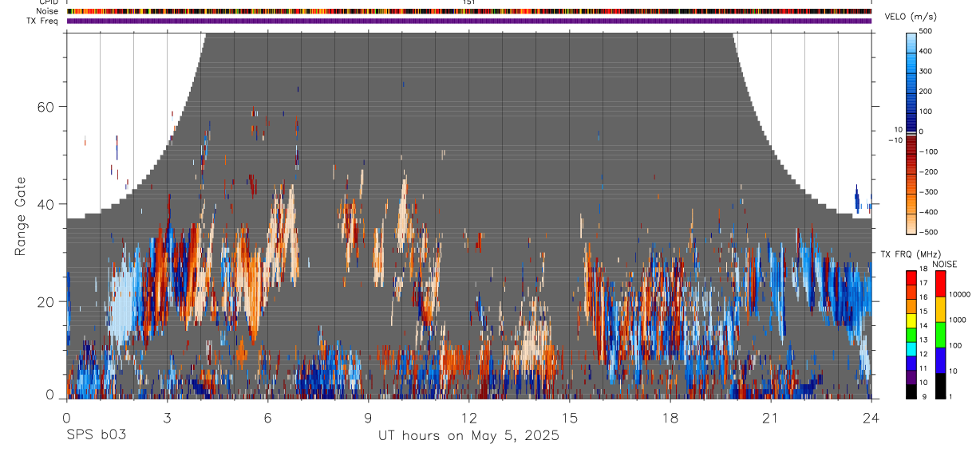Click the '40' range gate tick label
Image resolution: width=980 pixels, height=452 pixels.
coord(47,205)
